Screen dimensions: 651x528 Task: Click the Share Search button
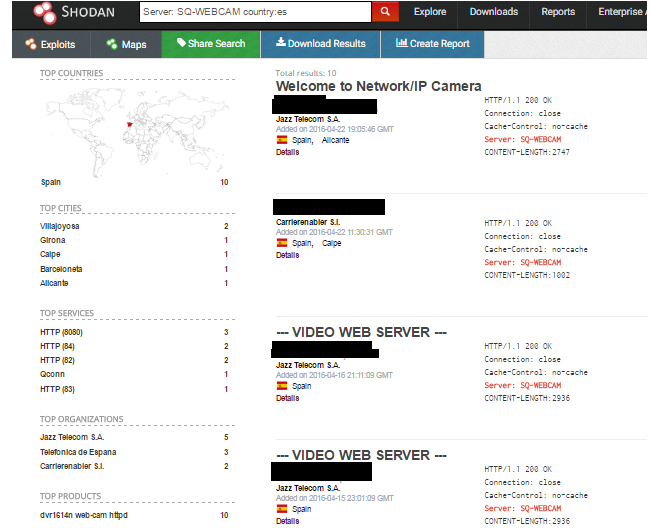pyautogui.click(x=211, y=44)
